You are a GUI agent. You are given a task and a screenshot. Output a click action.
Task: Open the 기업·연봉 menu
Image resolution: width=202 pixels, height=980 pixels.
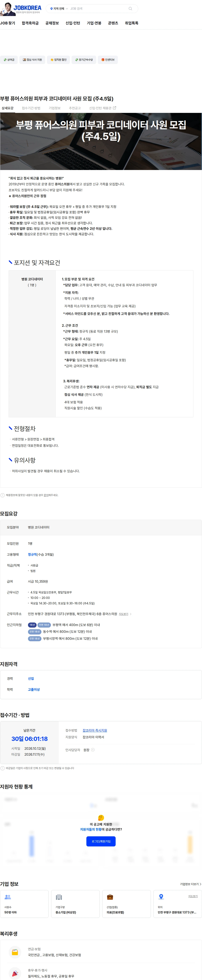click(94, 23)
